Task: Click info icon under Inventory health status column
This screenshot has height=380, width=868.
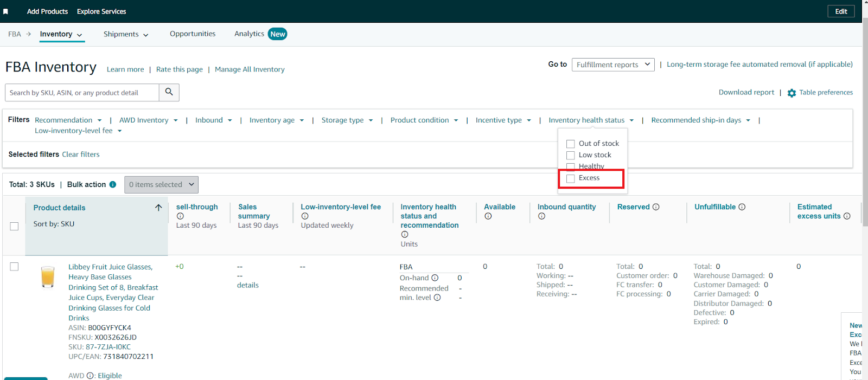Action: (x=405, y=235)
